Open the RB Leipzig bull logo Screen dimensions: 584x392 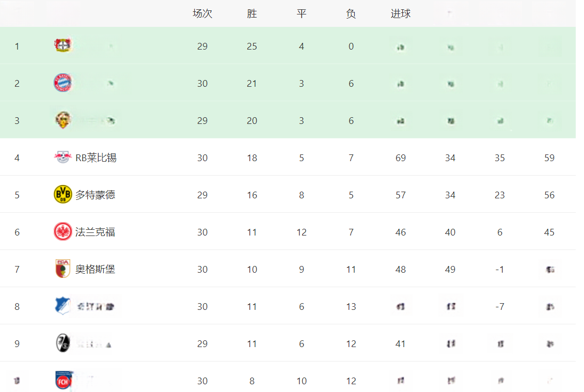(62, 157)
